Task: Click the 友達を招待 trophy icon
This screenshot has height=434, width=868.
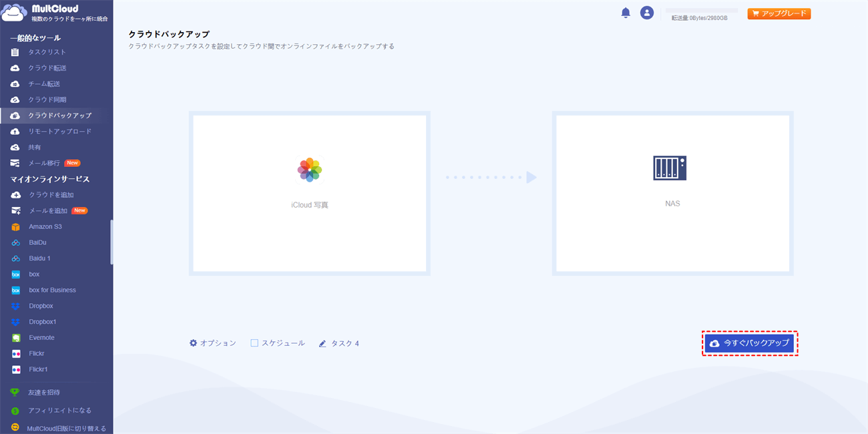Action: [x=15, y=393]
